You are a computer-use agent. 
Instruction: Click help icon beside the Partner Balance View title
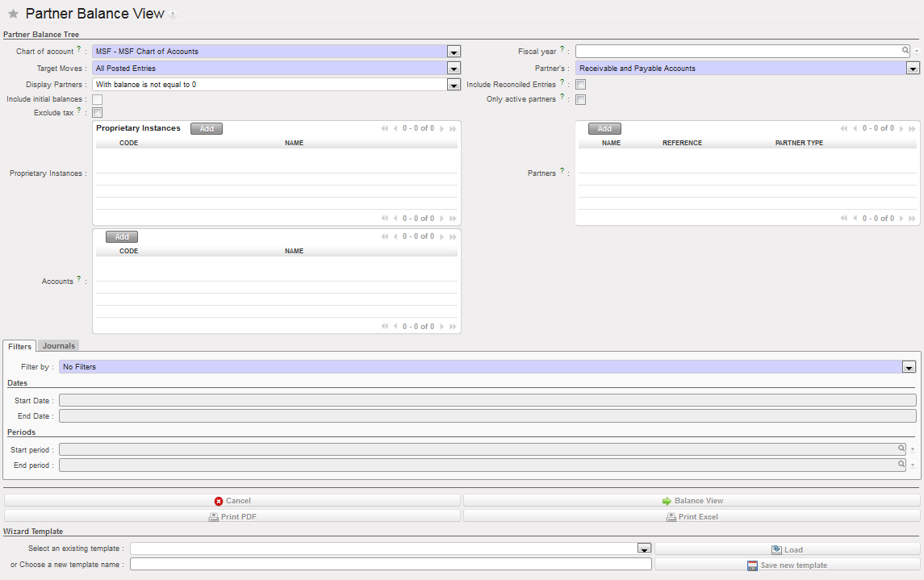(x=173, y=15)
